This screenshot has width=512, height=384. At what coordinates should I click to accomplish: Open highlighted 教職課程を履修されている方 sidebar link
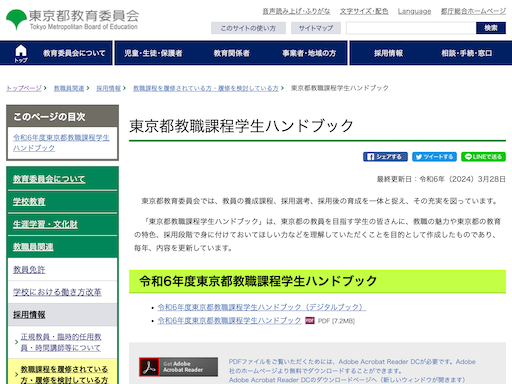64,375
